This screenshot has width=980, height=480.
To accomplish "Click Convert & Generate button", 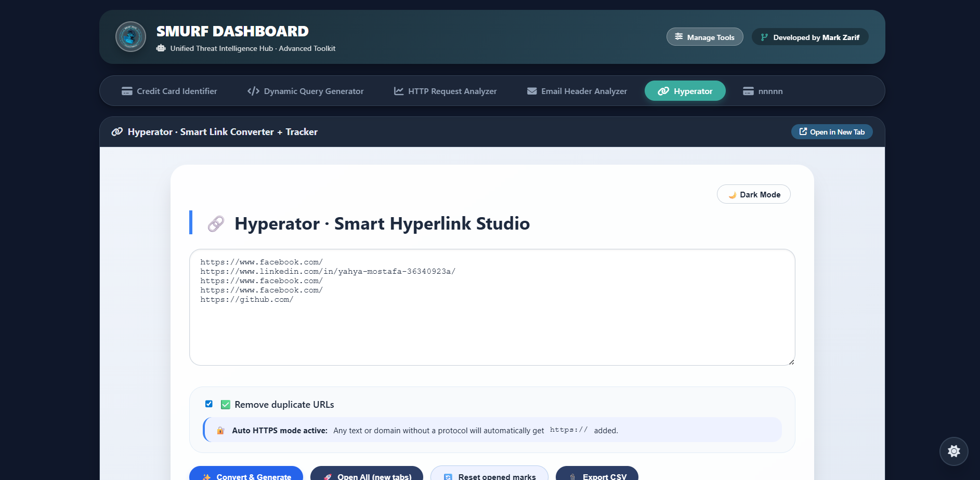I will pyautogui.click(x=246, y=473).
